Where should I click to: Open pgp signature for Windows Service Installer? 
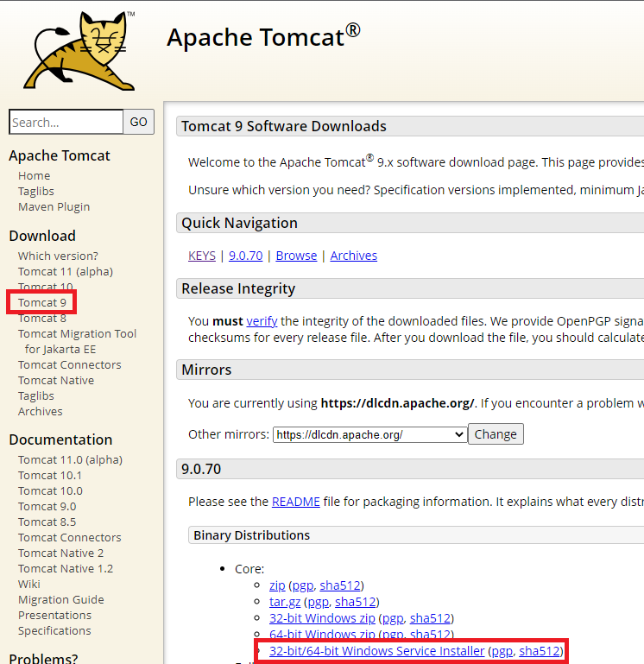pos(502,651)
